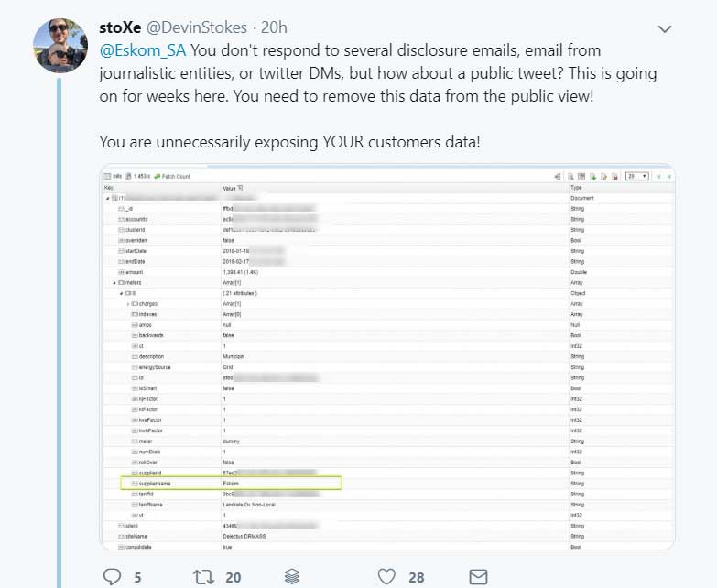Expand the charges array node
This screenshot has width=717, height=588.
pyautogui.click(x=128, y=303)
